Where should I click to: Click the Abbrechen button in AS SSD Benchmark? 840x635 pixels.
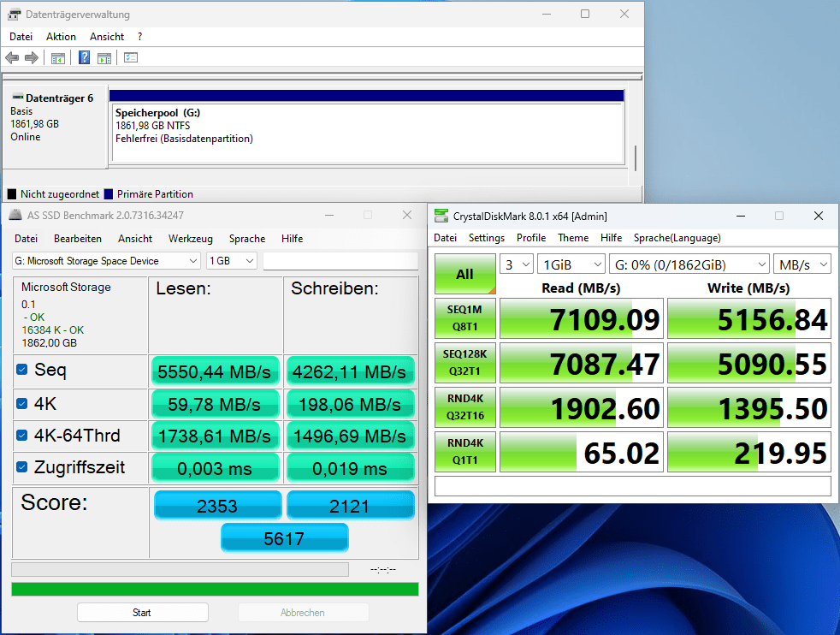[x=303, y=612]
